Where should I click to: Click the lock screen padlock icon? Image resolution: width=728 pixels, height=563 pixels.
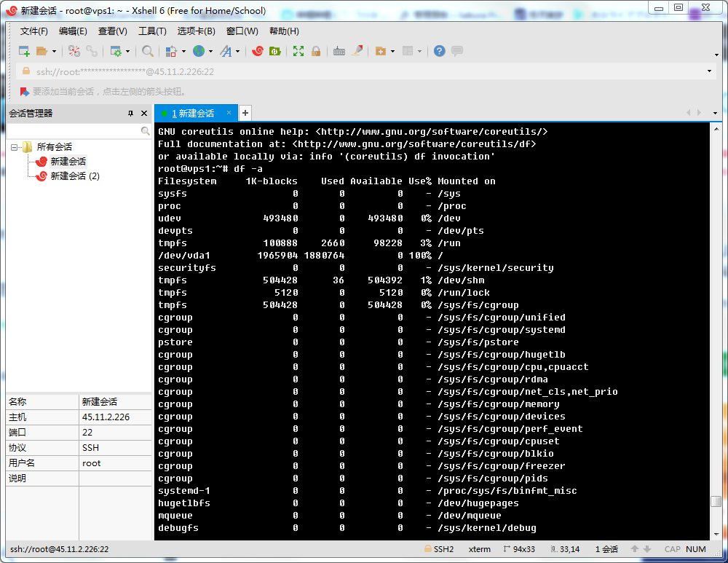(316, 51)
